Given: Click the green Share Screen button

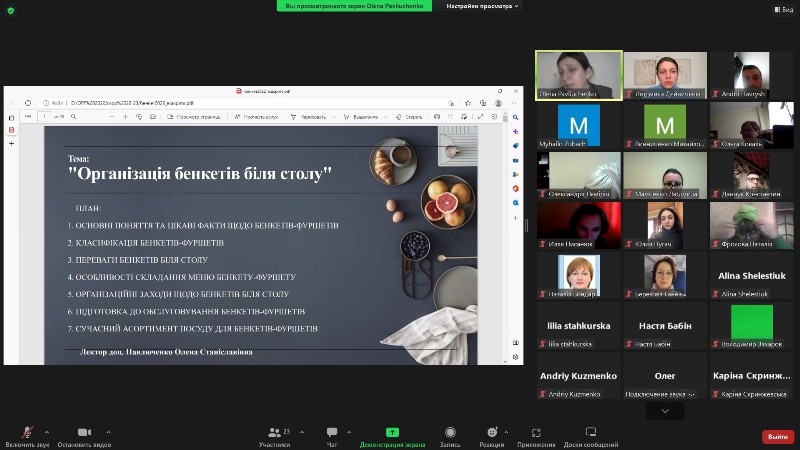Looking at the screenshot, I should click(392, 437).
